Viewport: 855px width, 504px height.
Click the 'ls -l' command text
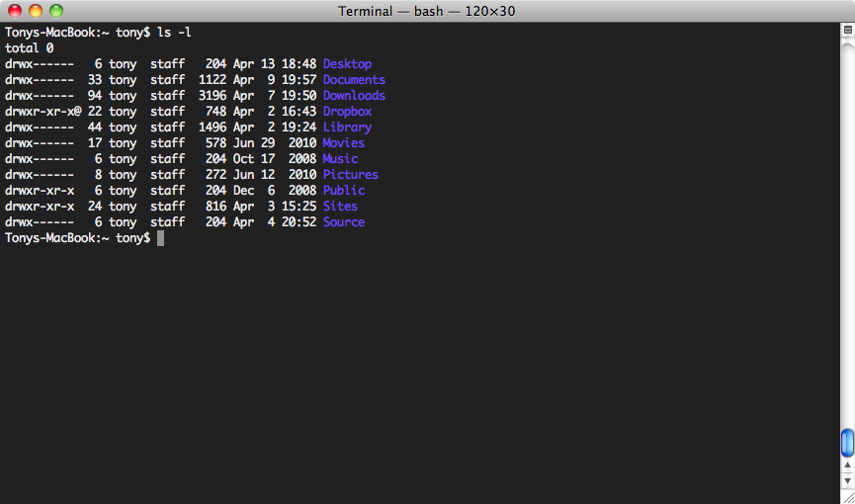coord(174,33)
